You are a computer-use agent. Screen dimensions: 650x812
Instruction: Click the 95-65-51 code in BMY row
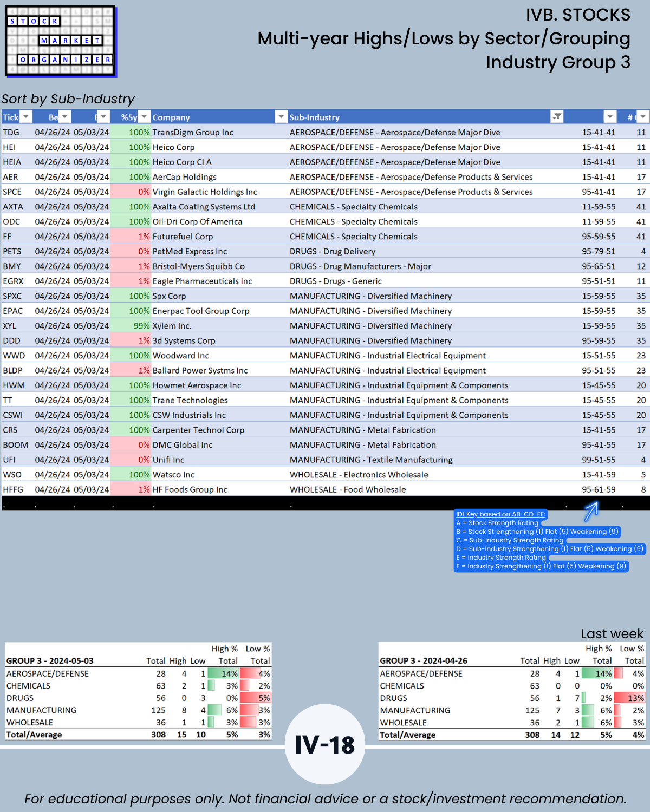tap(599, 266)
